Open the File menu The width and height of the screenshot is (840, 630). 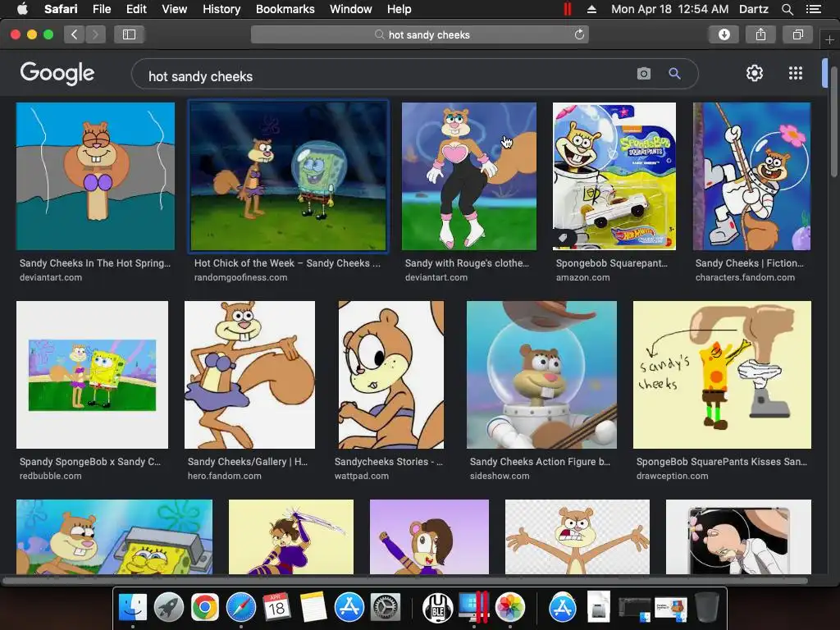pos(102,9)
